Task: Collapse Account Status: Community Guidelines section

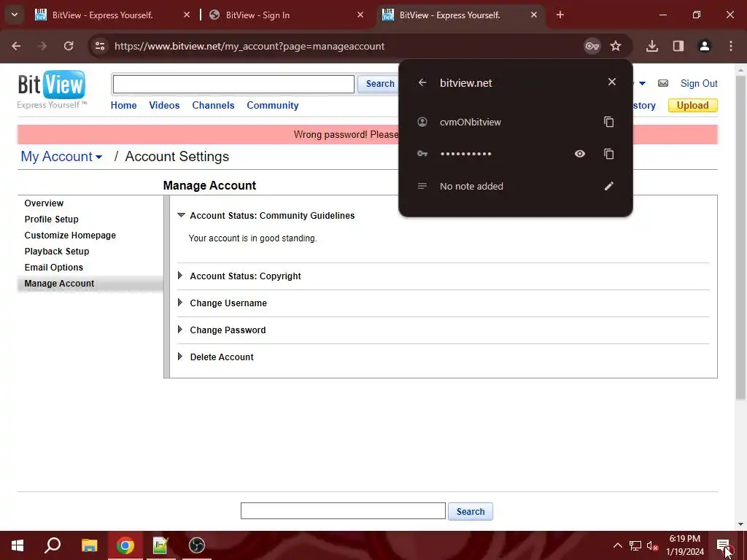Action: 272,216
